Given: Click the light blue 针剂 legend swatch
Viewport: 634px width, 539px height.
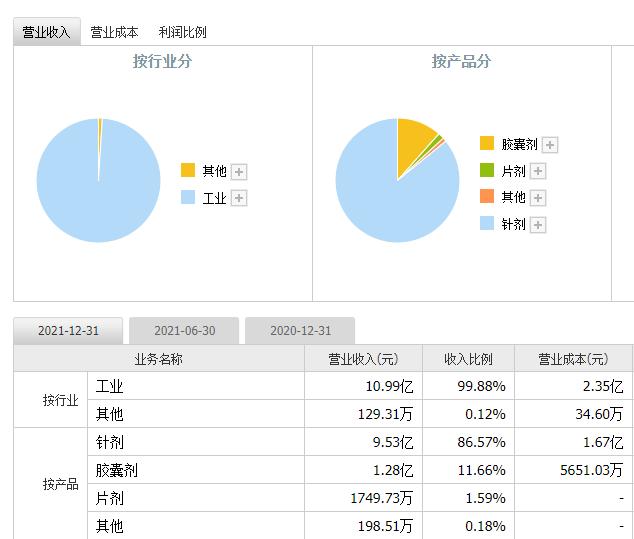Looking at the screenshot, I should (x=487, y=223).
